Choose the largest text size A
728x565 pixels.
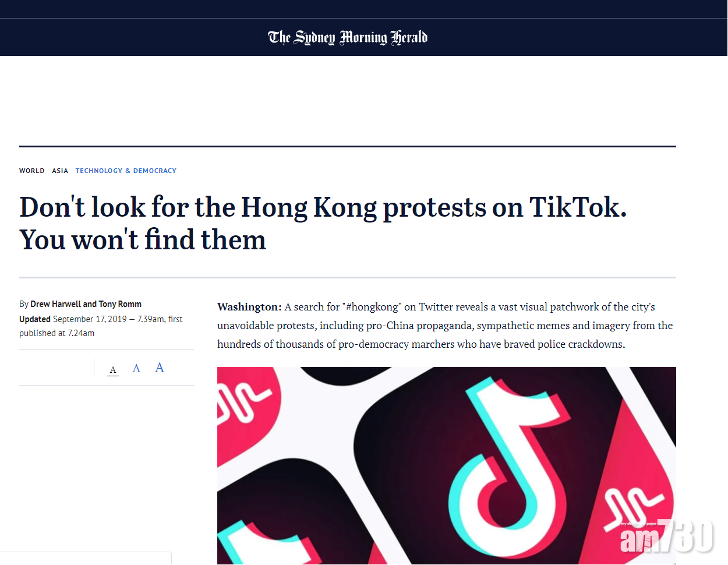160,368
